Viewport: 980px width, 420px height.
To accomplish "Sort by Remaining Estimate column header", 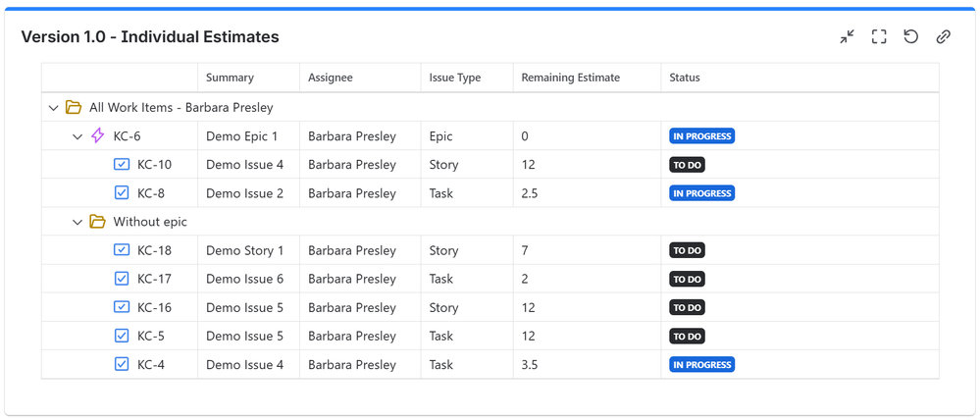I will pyautogui.click(x=571, y=79).
